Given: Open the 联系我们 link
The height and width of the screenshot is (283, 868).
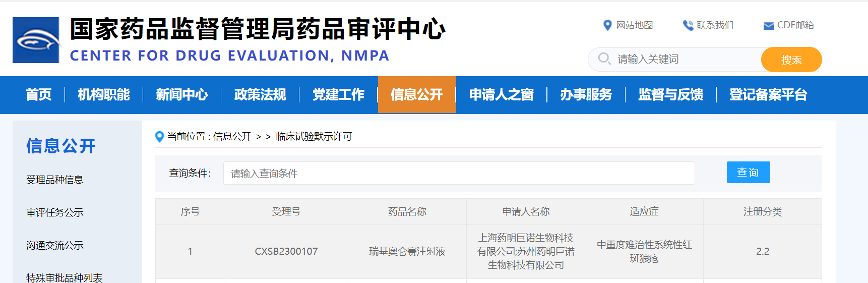Looking at the screenshot, I should 715,25.
